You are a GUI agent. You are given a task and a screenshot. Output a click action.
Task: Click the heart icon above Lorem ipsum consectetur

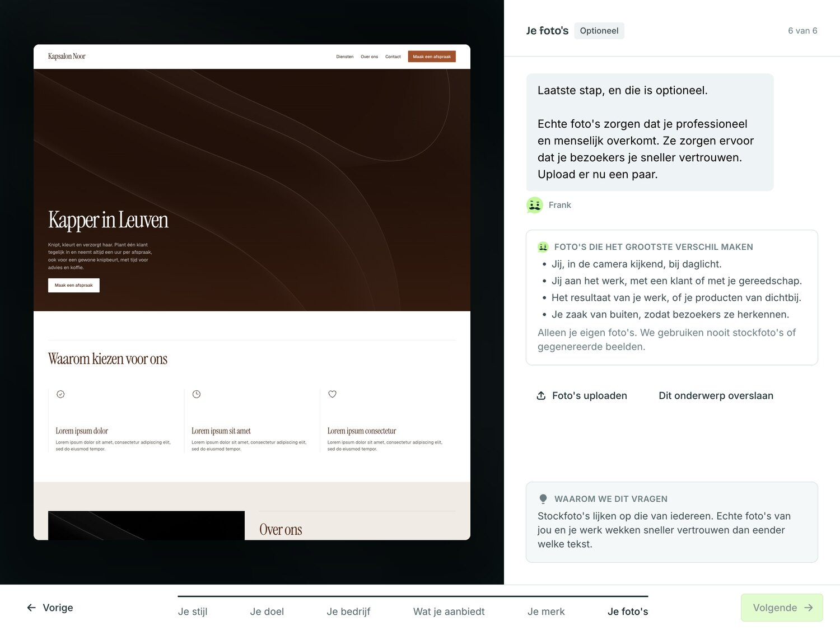tap(332, 394)
